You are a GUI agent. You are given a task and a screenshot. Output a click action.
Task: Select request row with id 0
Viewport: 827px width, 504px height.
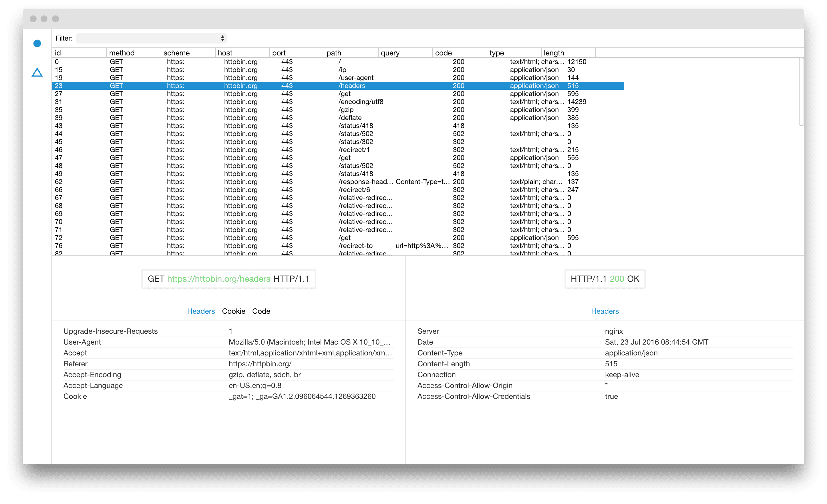[x=338, y=62]
